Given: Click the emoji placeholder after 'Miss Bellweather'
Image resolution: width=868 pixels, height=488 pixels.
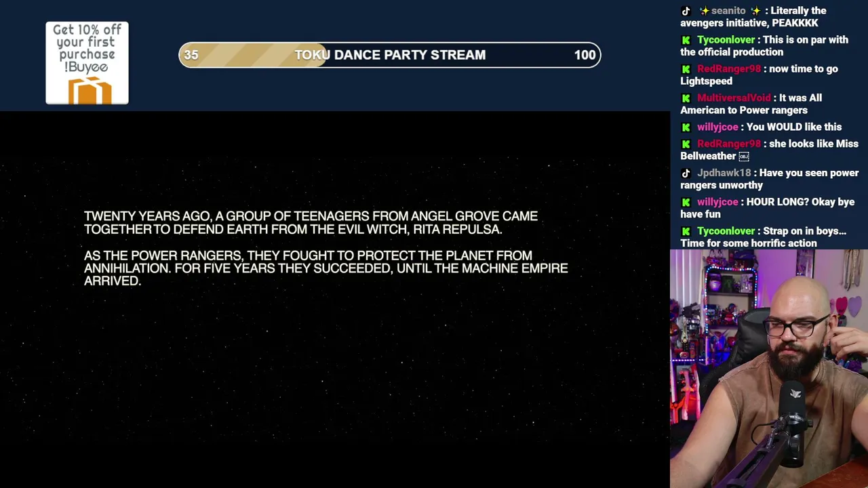Looking at the screenshot, I should [744, 157].
